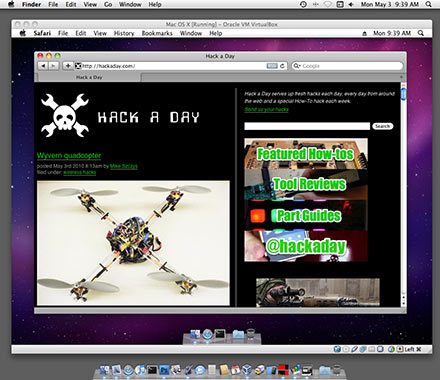Open the Featured How-tos banner
The width and height of the screenshot is (440, 380).
(306, 154)
